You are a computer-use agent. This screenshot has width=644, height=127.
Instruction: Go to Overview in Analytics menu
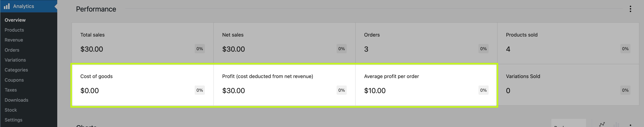15,20
